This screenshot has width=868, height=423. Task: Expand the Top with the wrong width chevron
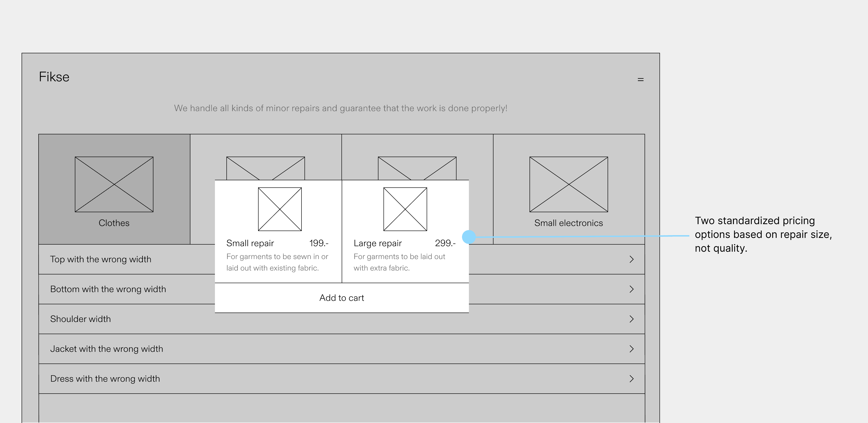point(631,259)
